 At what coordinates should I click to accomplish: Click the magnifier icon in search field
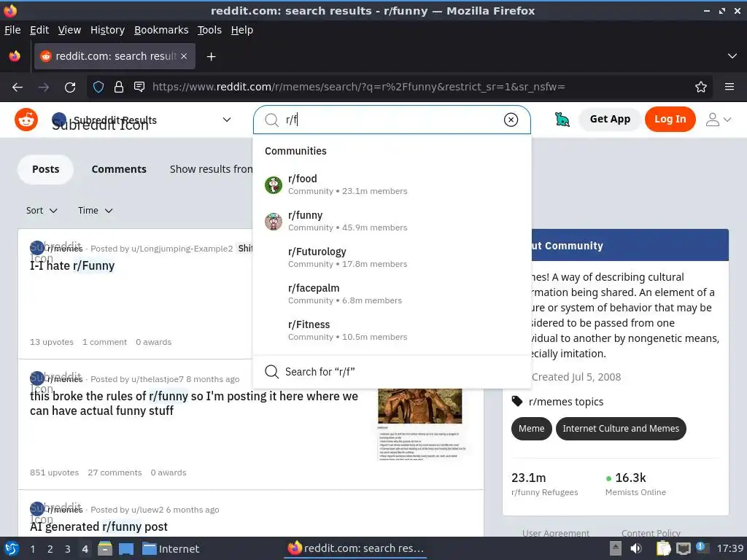[271, 120]
